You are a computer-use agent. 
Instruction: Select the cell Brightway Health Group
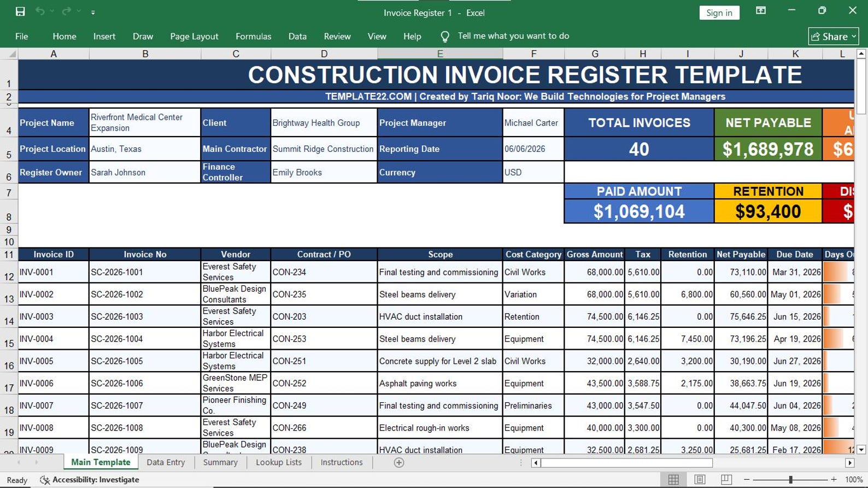click(324, 122)
